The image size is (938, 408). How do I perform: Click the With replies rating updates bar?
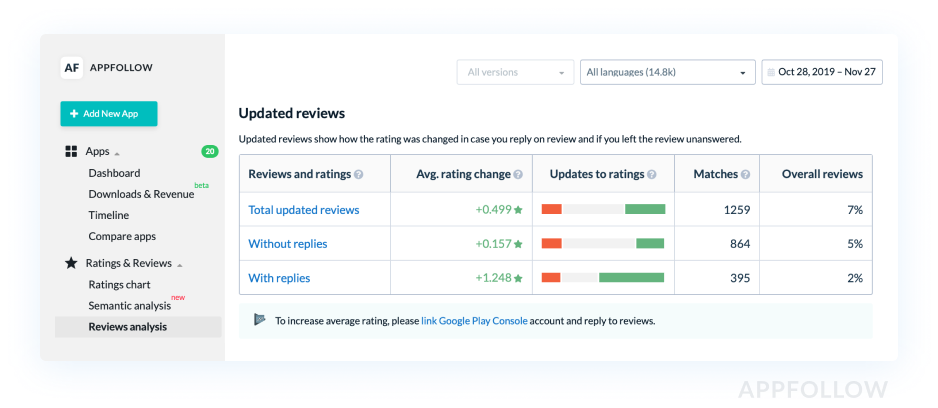(602, 278)
